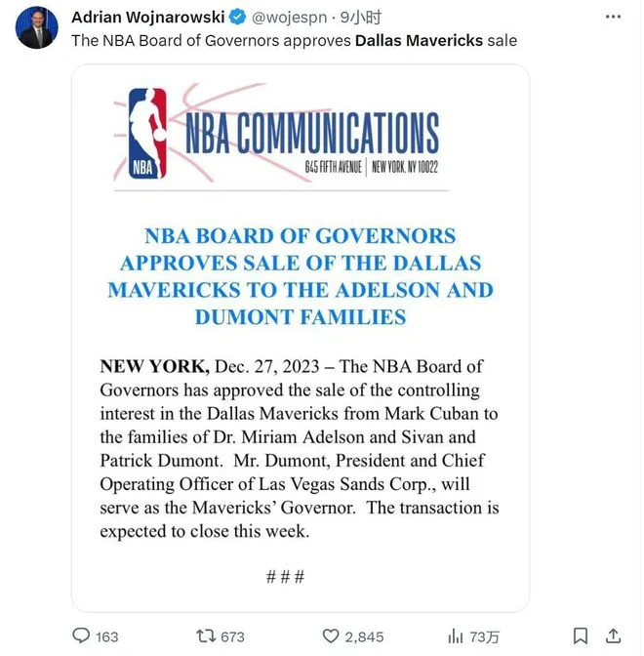Click the blue press release headline

(301, 276)
